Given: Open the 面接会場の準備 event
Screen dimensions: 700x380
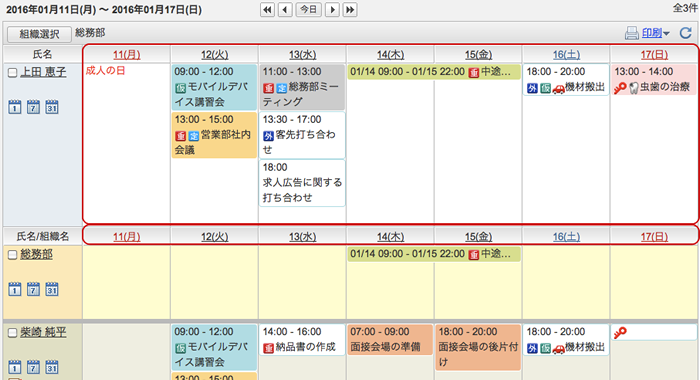Looking at the screenshot, I should click(x=390, y=340).
